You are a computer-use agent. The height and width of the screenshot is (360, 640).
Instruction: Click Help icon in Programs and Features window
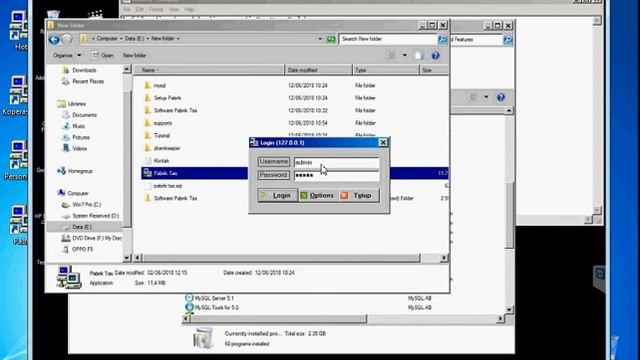501,97
